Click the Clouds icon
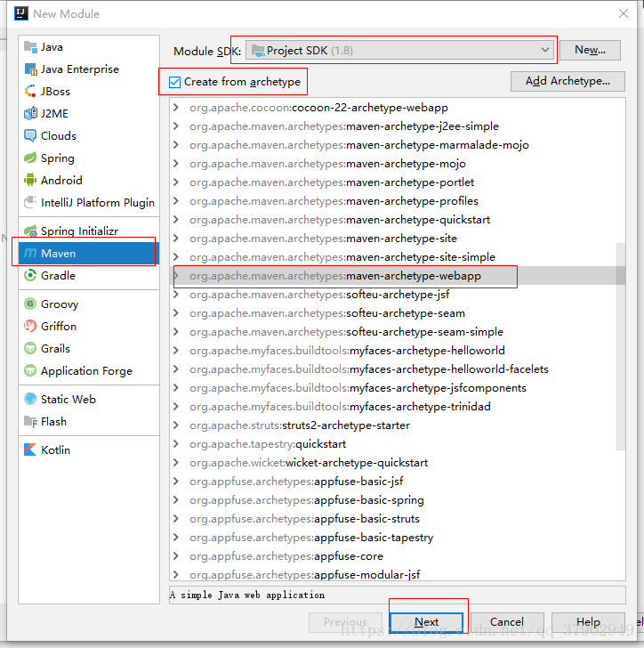Screen dimensions: 644x648 coord(30,136)
